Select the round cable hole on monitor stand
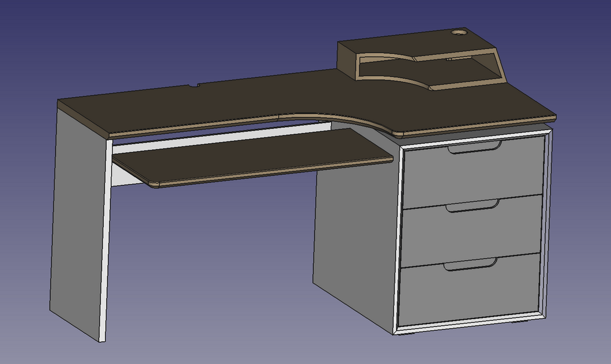The height and width of the screenshot is (364, 611). point(458,32)
